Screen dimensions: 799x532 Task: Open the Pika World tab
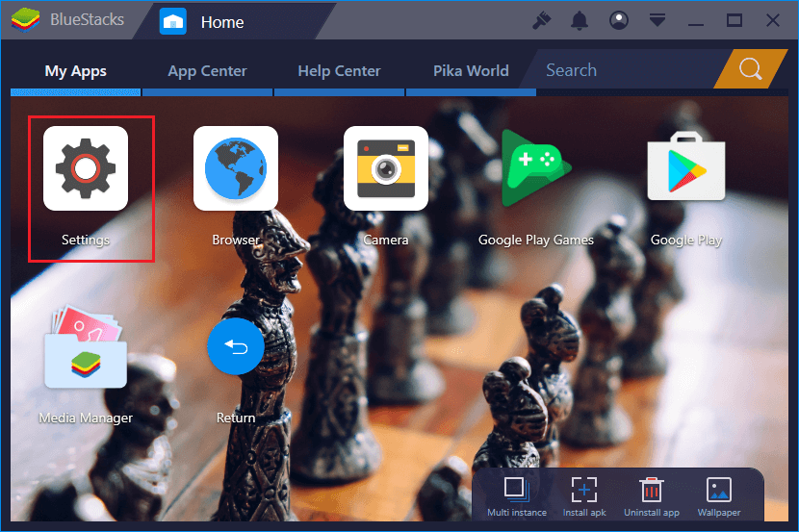click(x=471, y=71)
